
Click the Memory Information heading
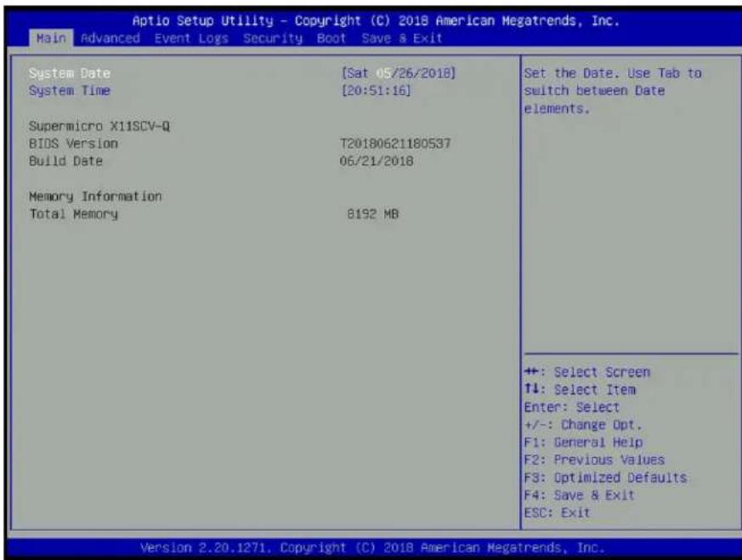95,196
